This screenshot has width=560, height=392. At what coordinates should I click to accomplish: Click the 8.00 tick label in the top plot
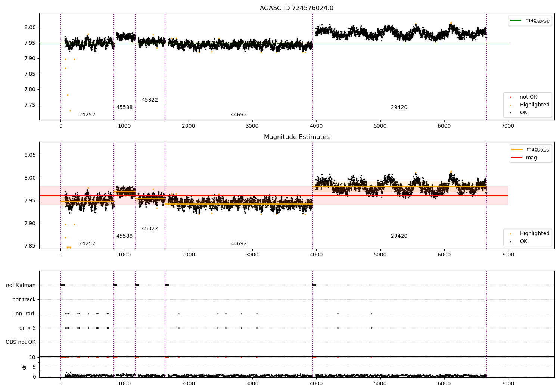click(x=30, y=27)
